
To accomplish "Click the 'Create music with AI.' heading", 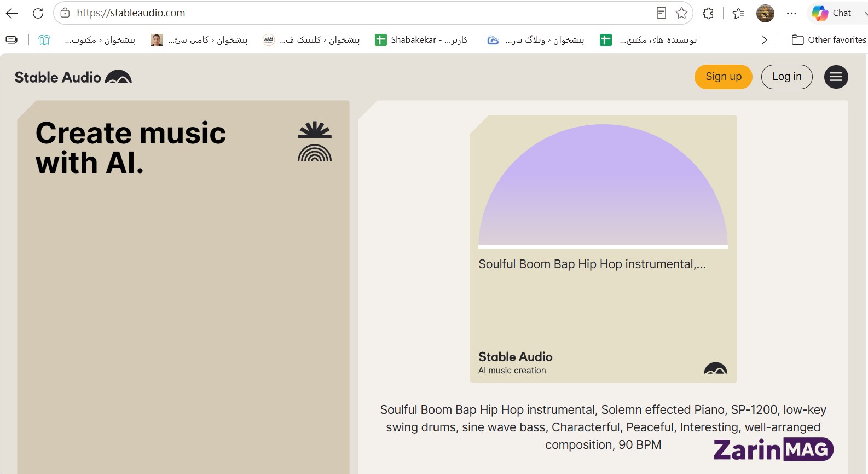I will pyautogui.click(x=131, y=148).
